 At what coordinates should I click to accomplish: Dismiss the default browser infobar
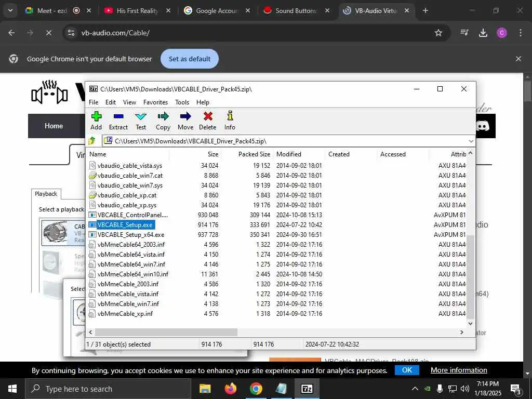pos(518,59)
